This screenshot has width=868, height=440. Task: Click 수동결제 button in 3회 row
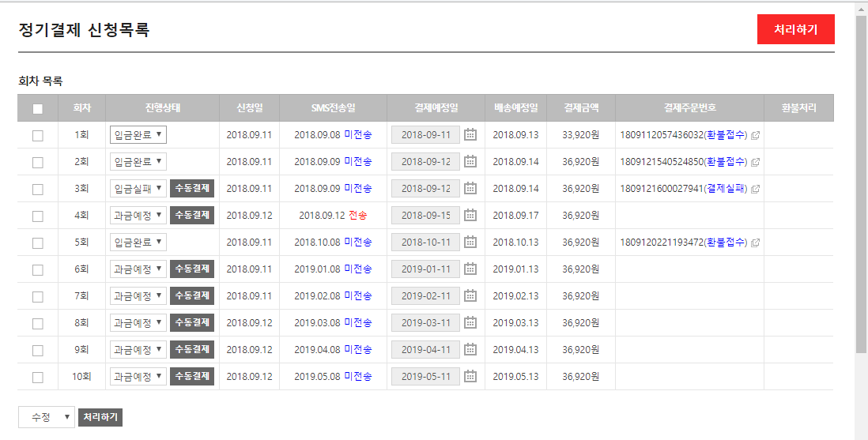pos(192,188)
